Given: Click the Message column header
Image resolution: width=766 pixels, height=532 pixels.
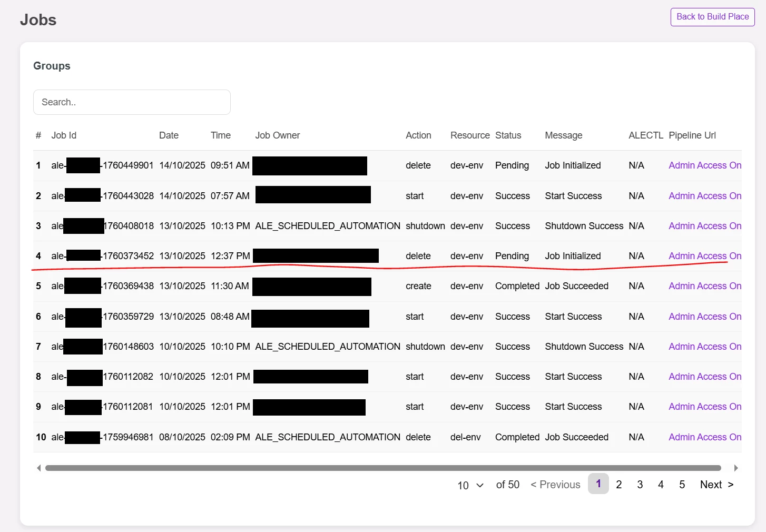Looking at the screenshot, I should point(564,135).
